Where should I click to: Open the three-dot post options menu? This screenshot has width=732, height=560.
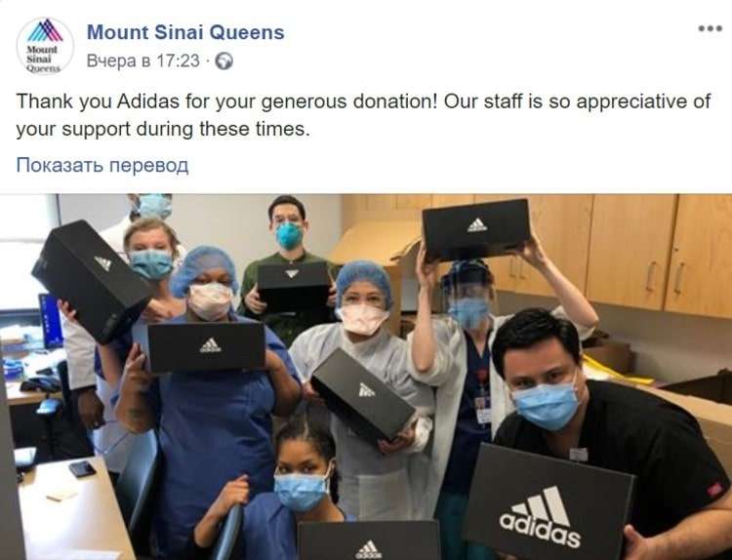pyautogui.click(x=711, y=29)
